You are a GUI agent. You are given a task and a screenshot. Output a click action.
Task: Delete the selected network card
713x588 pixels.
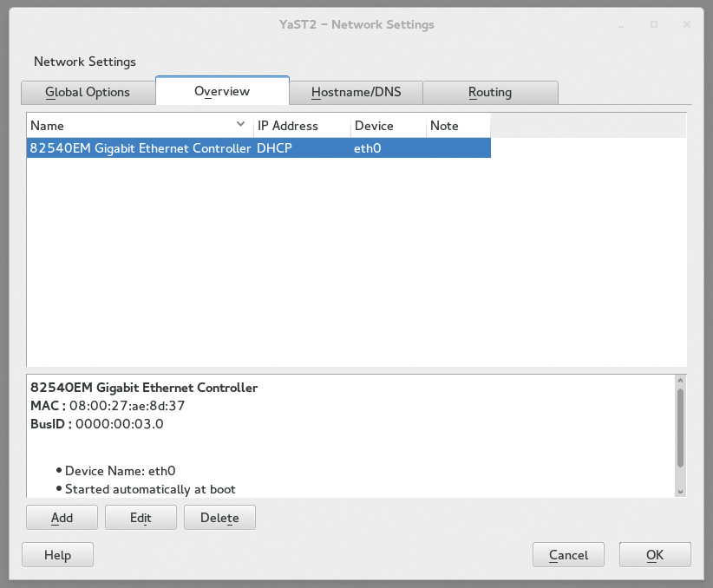coord(219,518)
